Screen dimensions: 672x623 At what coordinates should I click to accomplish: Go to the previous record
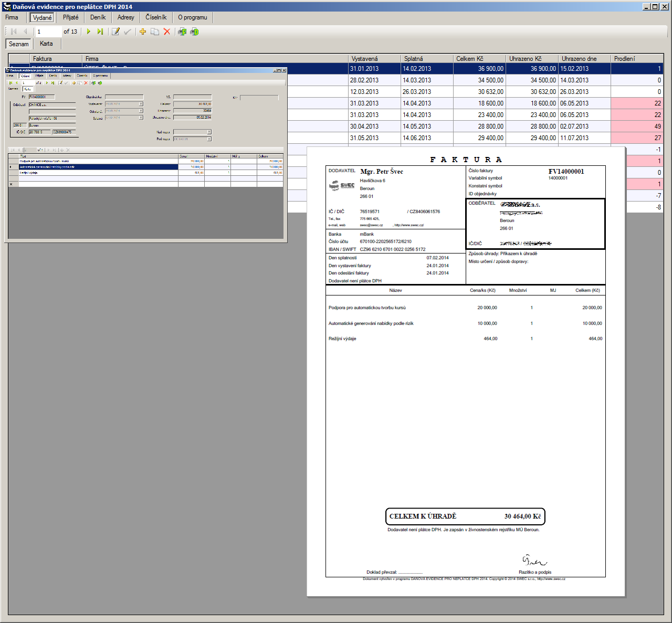25,31
